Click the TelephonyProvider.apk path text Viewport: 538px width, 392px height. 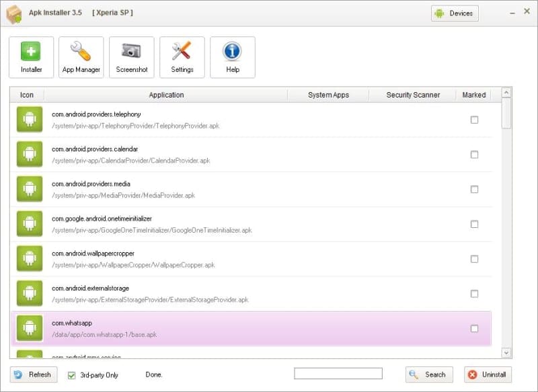[135, 126]
